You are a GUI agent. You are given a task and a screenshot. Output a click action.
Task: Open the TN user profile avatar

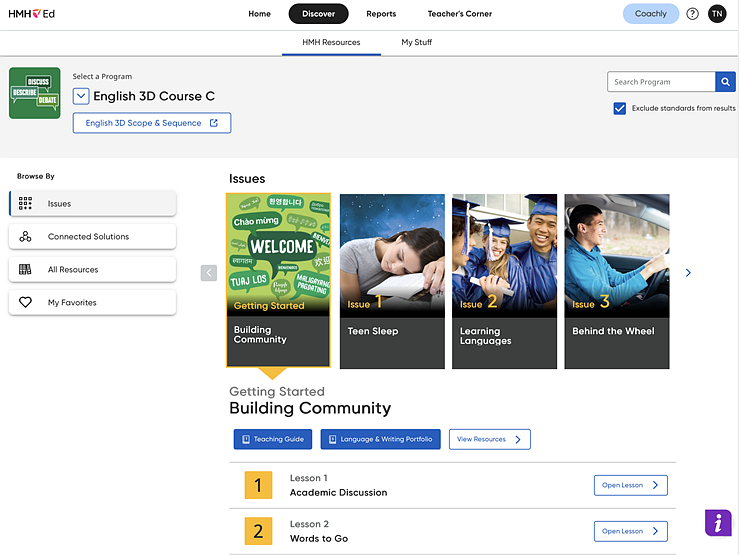717,14
